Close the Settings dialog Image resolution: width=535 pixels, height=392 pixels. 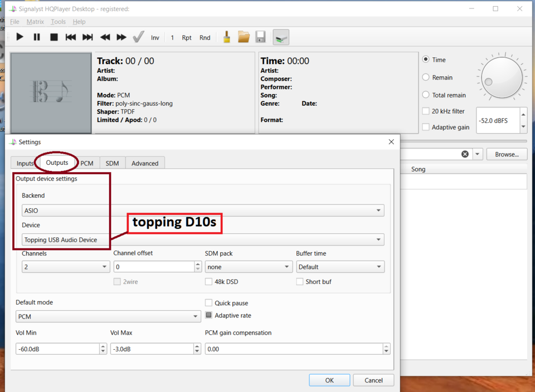click(x=391, y=142)
